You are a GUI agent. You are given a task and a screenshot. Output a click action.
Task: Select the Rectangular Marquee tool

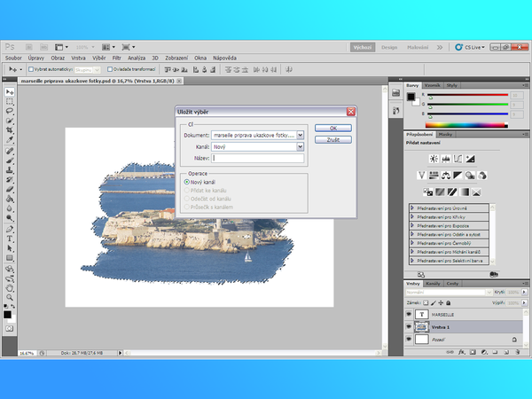pos(10,101)
